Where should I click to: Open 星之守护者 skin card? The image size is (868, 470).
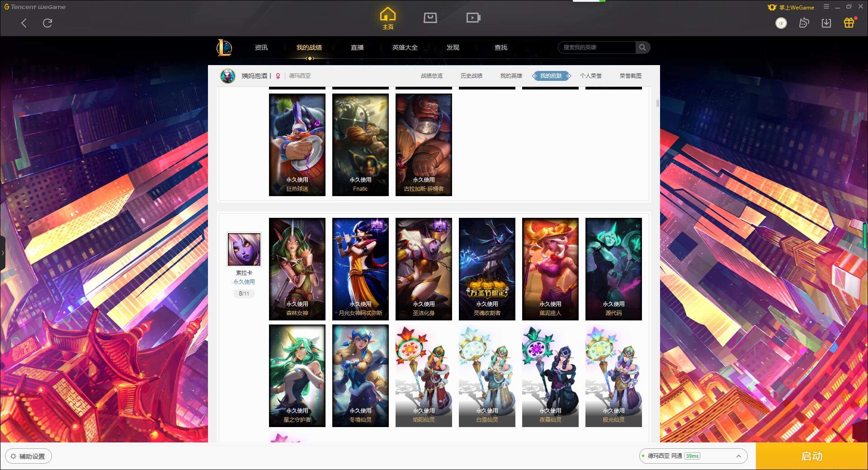(297, 376)
